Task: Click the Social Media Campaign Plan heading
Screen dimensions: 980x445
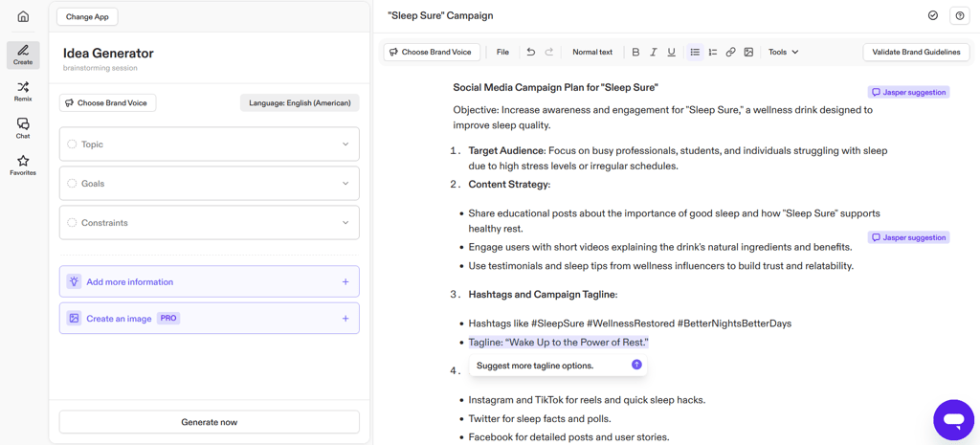Action: (556, 87)
